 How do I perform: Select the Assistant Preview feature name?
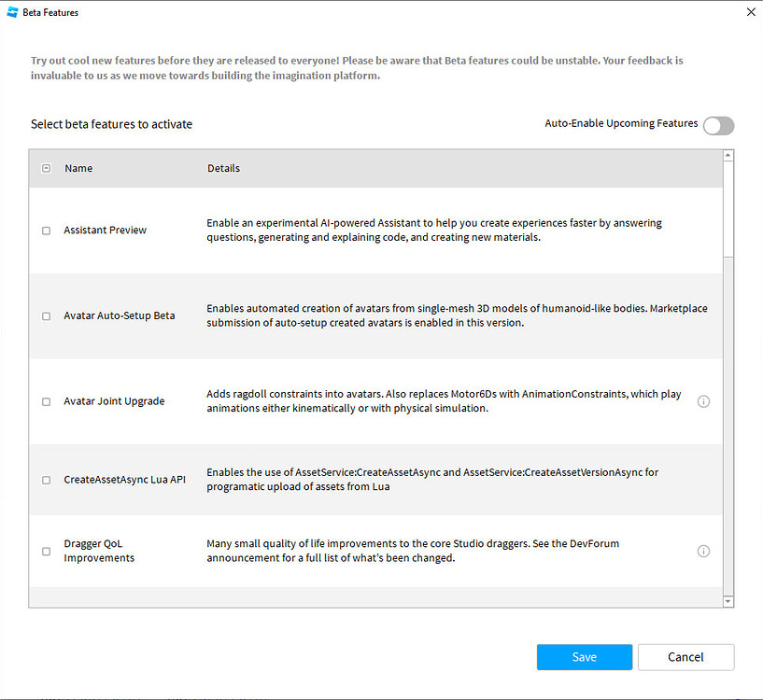click(x=106, y=231)
